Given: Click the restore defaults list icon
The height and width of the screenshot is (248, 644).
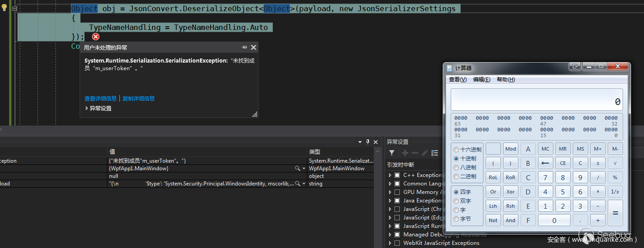Looking at the screenshot, I should (x=434, y=153).
